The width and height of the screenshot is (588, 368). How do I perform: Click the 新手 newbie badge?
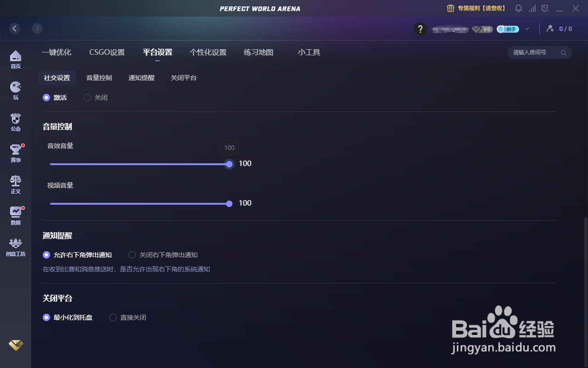(508, 29)
